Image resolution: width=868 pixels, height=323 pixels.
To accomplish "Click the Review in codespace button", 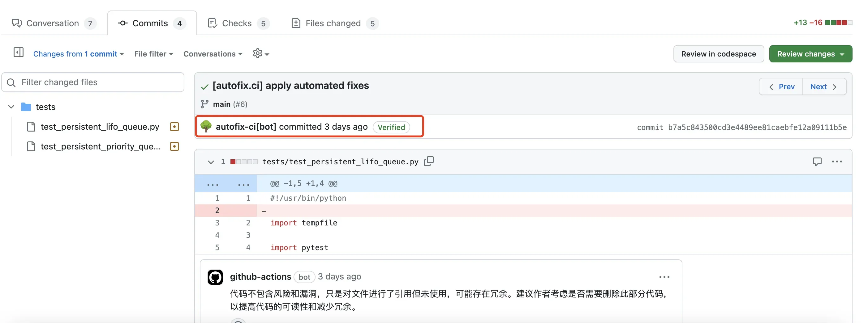I will pyautogui.click(x=718, y=54).
